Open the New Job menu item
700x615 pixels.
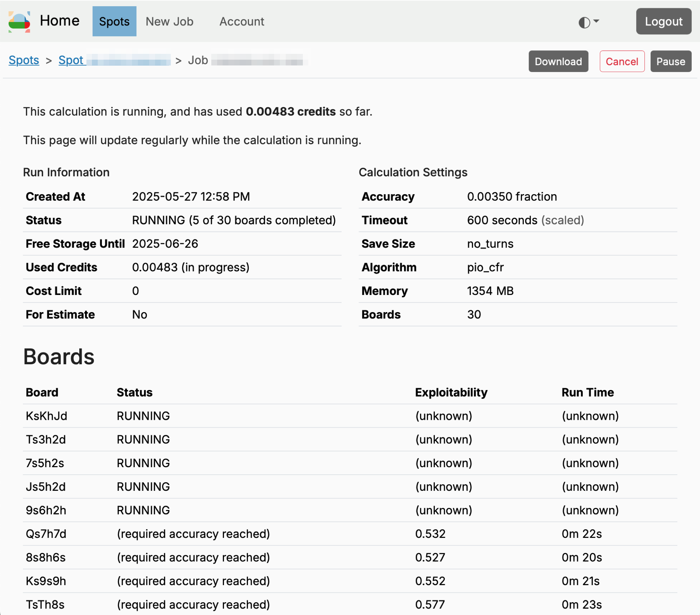pos(169,22)
